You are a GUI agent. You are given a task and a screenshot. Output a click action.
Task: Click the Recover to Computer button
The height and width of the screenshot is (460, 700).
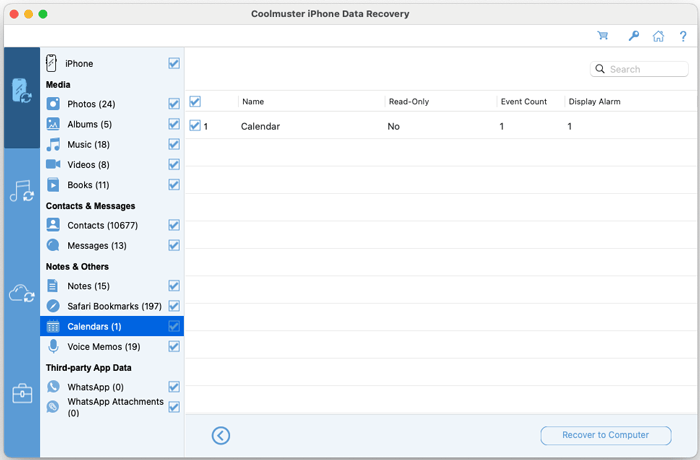[605, 435]
